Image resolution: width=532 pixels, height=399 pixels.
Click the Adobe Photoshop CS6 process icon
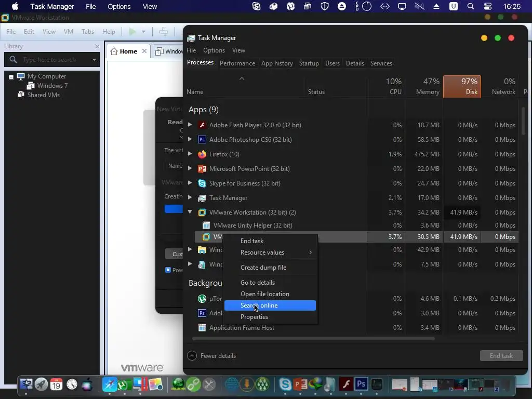click(202, 140)
